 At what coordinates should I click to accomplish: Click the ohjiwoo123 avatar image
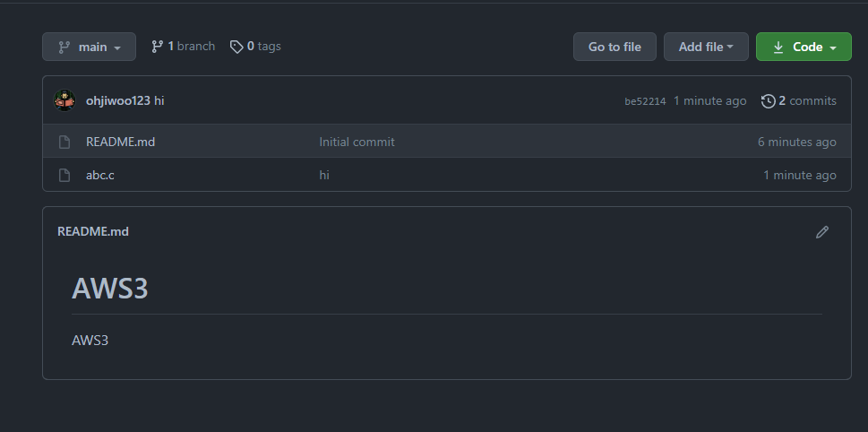coord(64,100)
